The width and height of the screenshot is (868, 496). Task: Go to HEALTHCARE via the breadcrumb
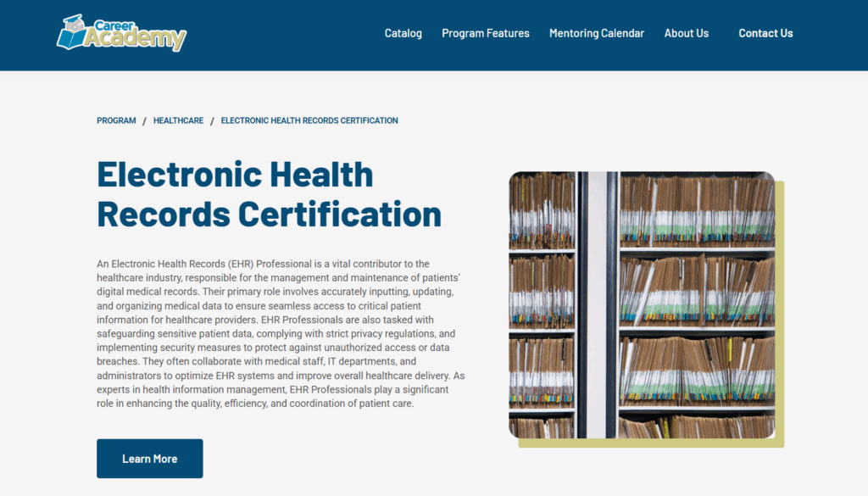tap(178, 120)
